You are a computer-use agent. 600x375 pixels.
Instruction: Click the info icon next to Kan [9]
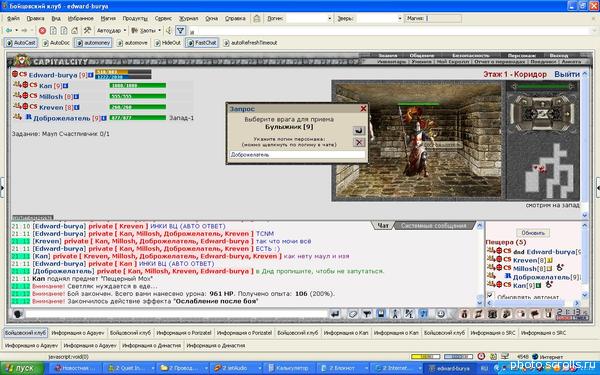(x=66, y=86)
